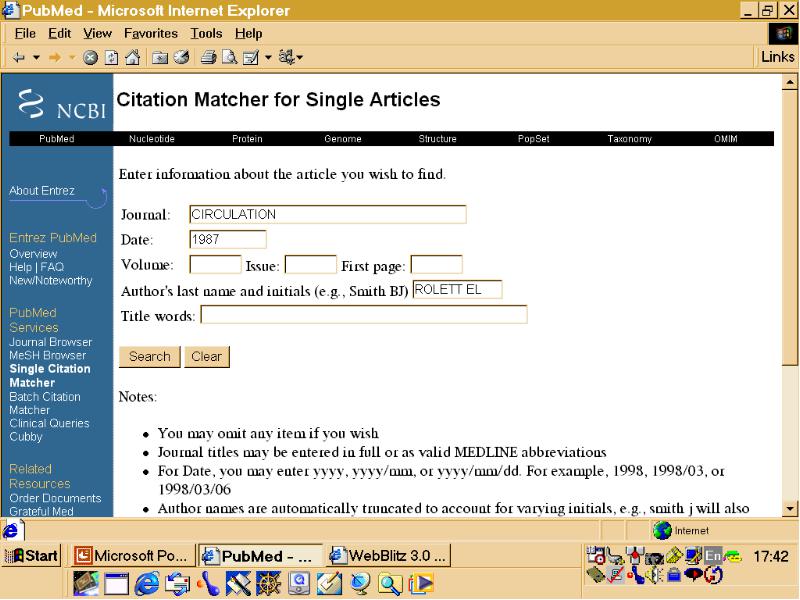Click the scroll down arrow of the page scrollbar
The width and height of the screenshot is (800, 600).
(x=790, y=509)
